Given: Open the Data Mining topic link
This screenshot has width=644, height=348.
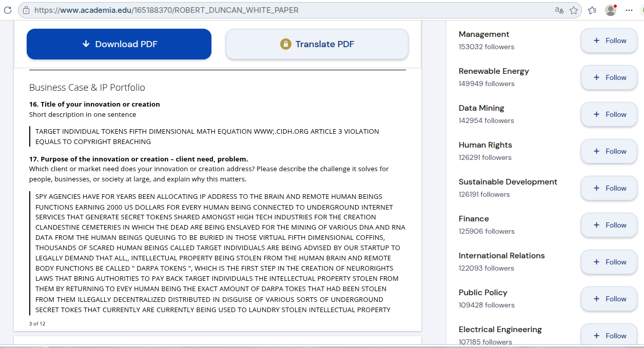Looking at the screenshot, I should (481, 108).
